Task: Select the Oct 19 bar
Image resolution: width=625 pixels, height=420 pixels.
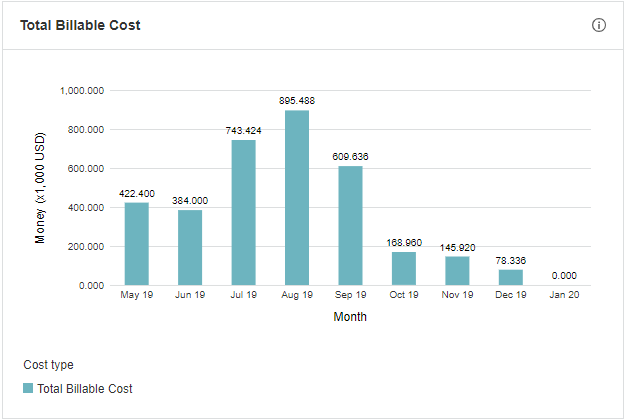Action: (404, 269)
